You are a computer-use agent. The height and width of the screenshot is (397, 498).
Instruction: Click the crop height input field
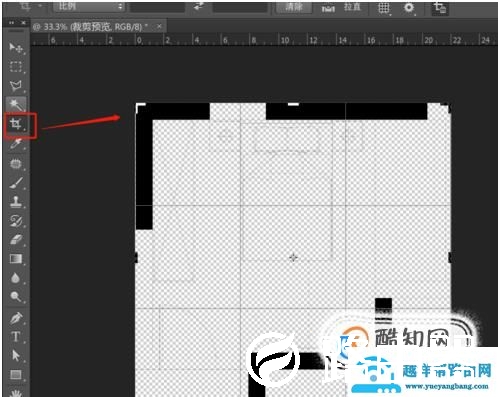point(240,7)
